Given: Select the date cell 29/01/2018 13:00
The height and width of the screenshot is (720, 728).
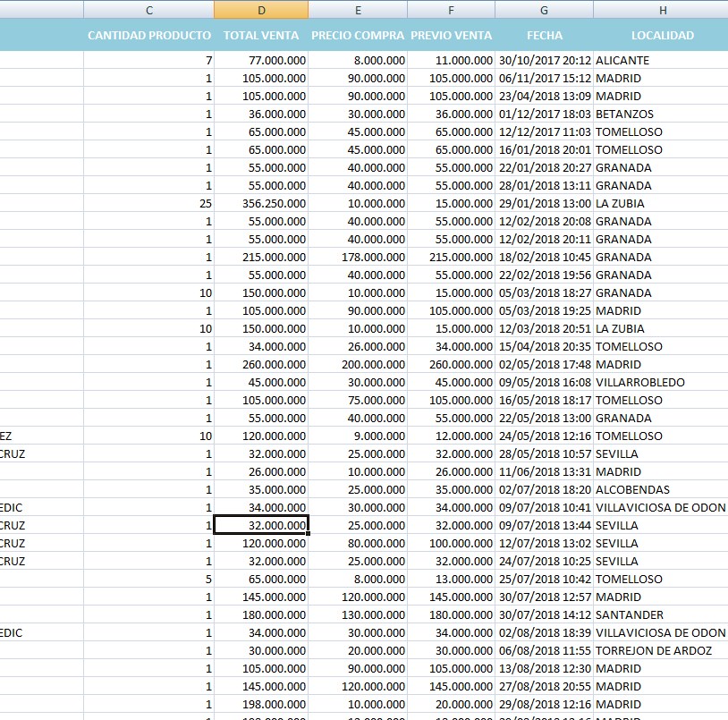Looking at the screenshot, I should tap(544, 204).
